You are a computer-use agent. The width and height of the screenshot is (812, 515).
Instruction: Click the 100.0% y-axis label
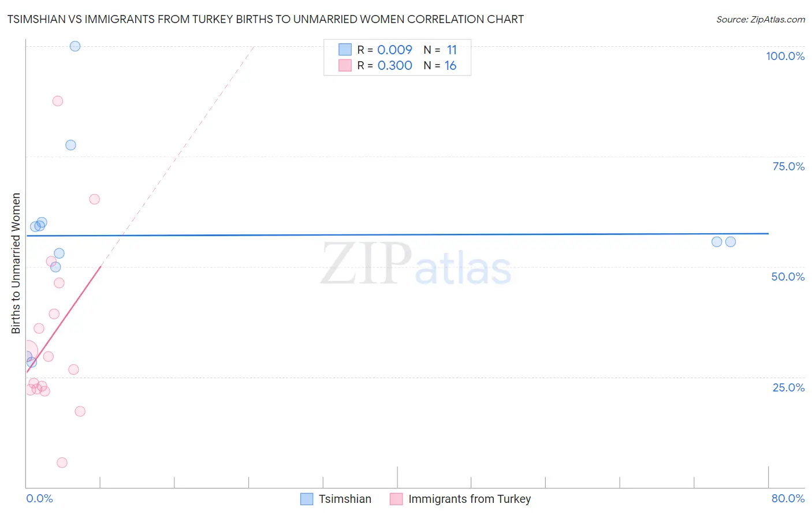coord(785,56)
